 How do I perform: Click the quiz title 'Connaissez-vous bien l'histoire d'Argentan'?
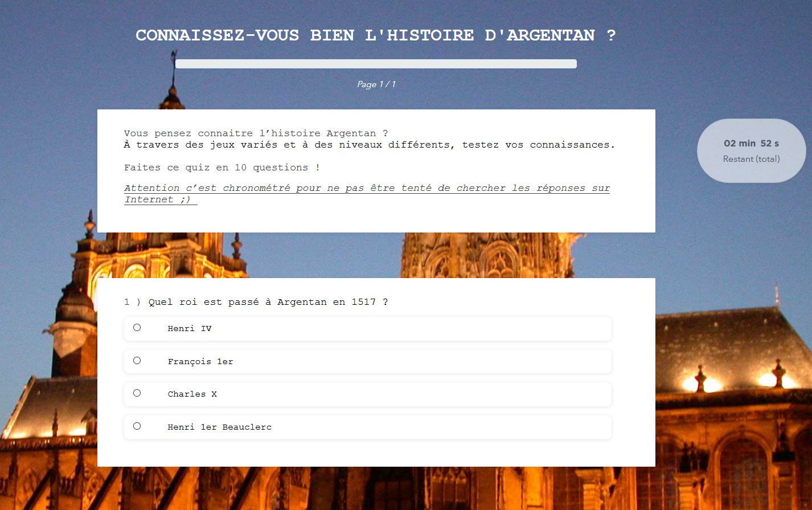click(376, 35)
